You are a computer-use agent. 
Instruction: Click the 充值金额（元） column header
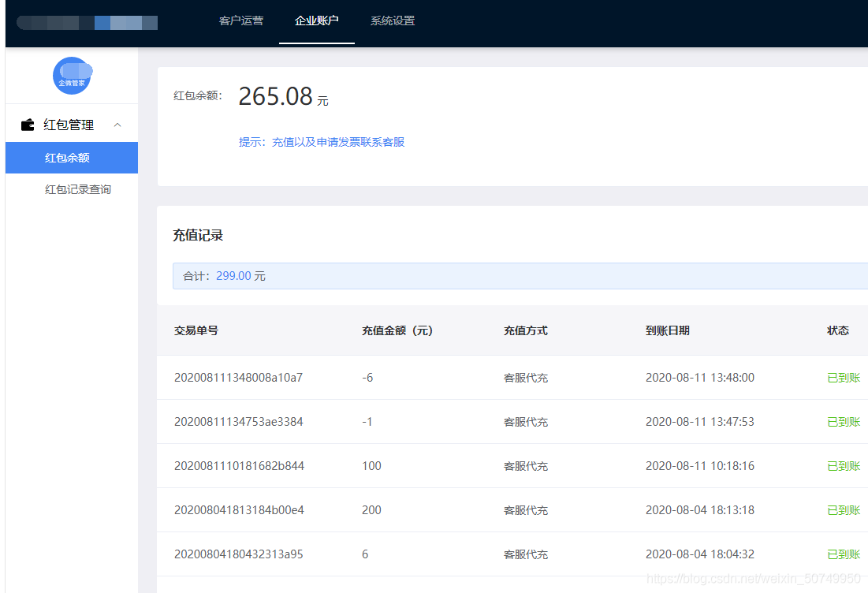point(397,330)
